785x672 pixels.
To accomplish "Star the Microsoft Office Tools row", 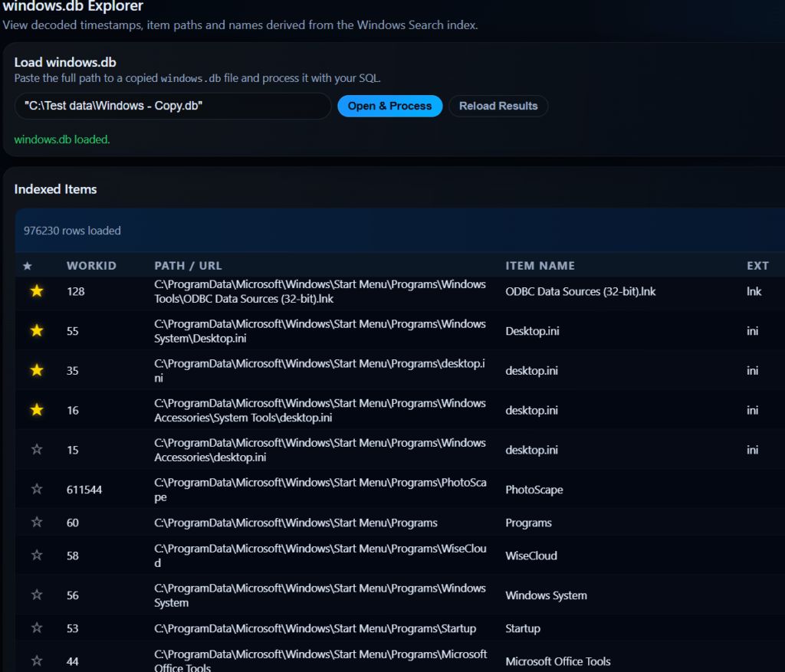I will [36, 661].
